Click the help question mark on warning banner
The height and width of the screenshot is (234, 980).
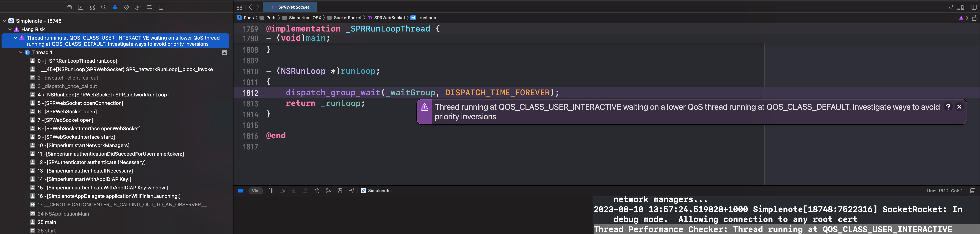point(948,107)
